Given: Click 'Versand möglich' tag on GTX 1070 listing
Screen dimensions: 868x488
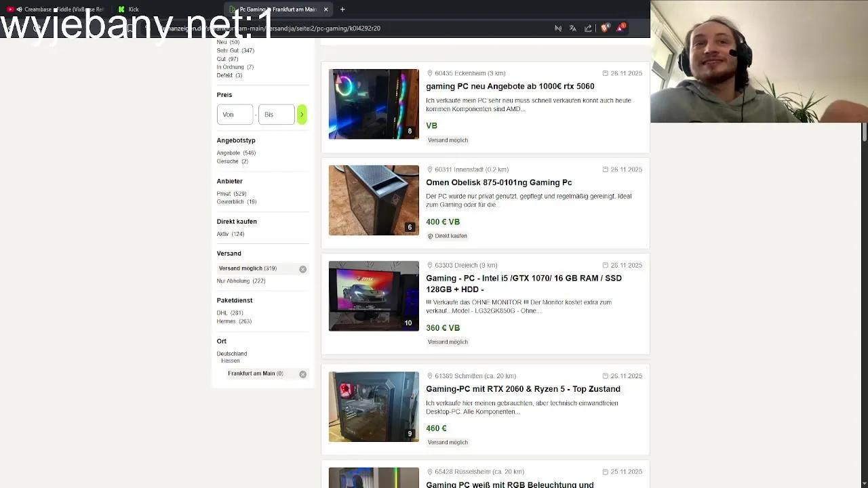Looking at the screenshot, I should click(448, 342).
